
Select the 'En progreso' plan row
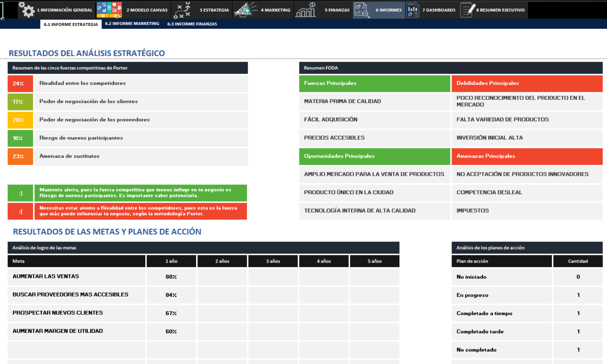502,295
